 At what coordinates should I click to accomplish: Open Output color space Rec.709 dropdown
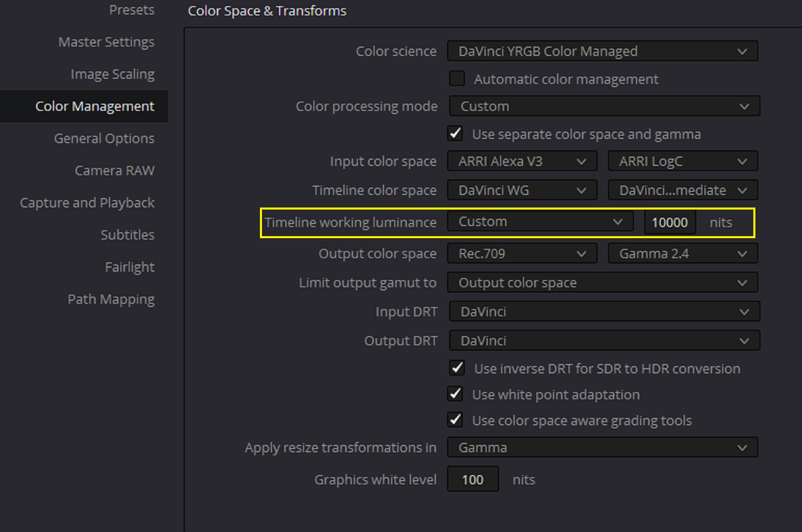pos(522,253)
